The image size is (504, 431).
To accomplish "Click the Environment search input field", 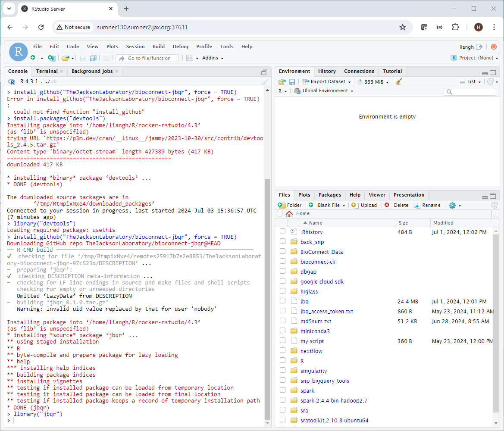I will (470, 91).
